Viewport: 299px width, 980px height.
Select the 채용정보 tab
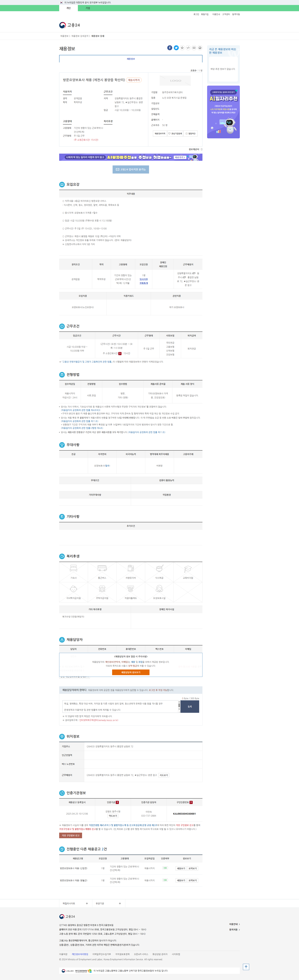(x=131, y=59)
